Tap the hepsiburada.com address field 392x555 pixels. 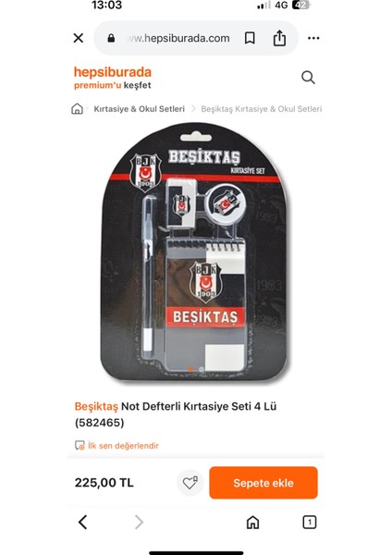pyautogui.click(x=178, y=38)
